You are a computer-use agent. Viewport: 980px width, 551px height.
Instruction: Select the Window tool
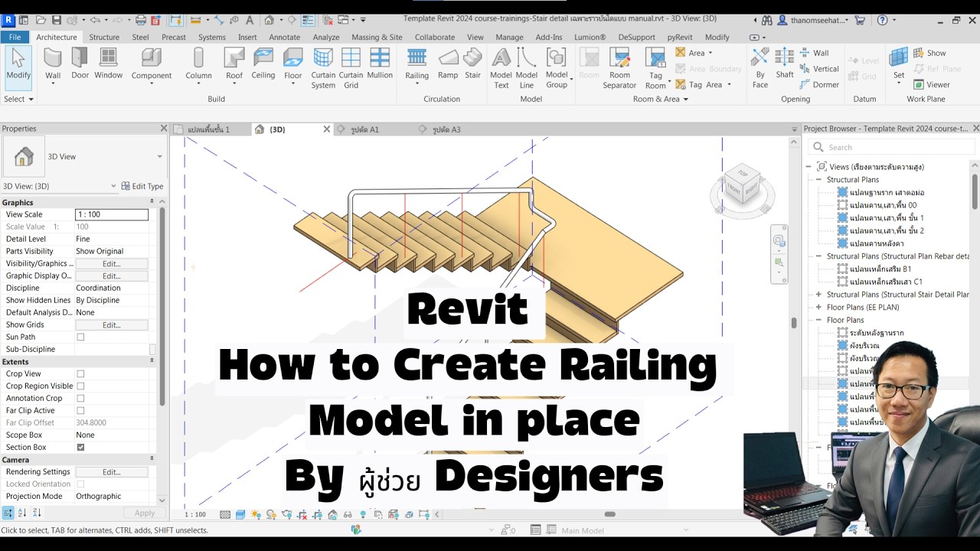109,64
